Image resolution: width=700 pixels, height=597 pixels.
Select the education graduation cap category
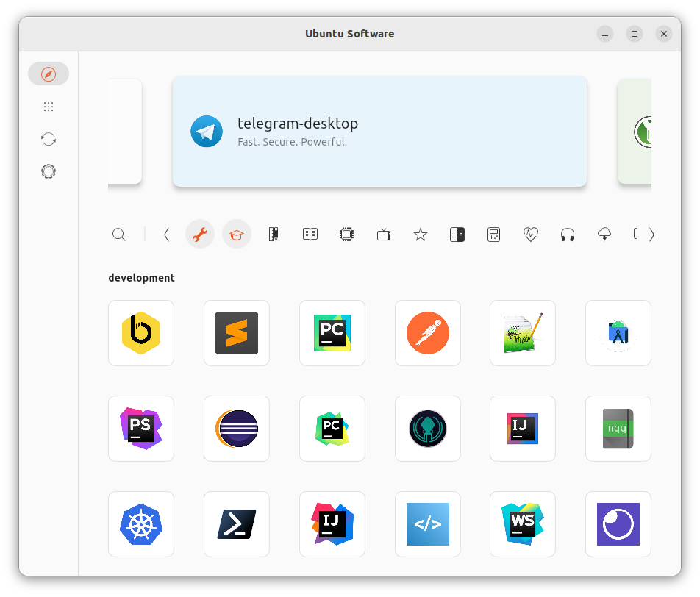tap(237, 235)
